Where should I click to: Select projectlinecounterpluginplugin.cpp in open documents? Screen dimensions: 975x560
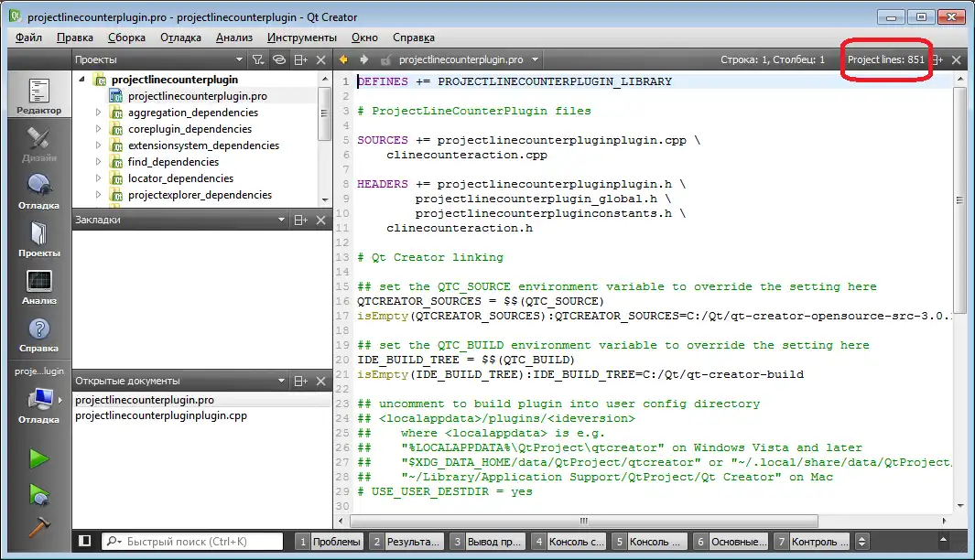coord(161,415)
